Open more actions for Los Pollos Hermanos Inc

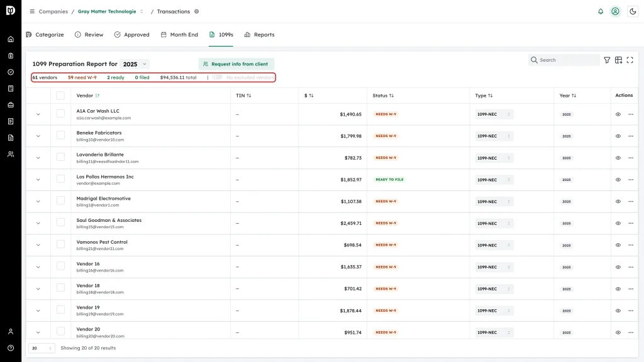[x=631, y=180]
